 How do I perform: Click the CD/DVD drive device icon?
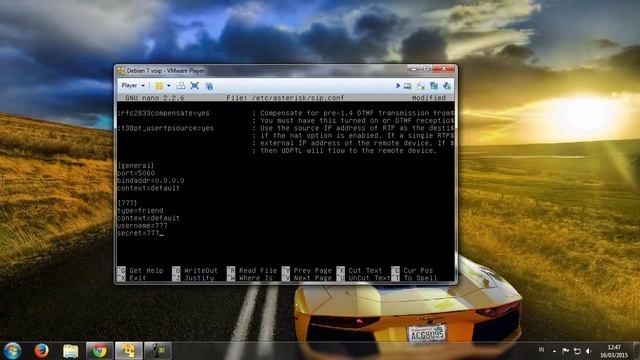pyautogui.click(x=421, y=86)
